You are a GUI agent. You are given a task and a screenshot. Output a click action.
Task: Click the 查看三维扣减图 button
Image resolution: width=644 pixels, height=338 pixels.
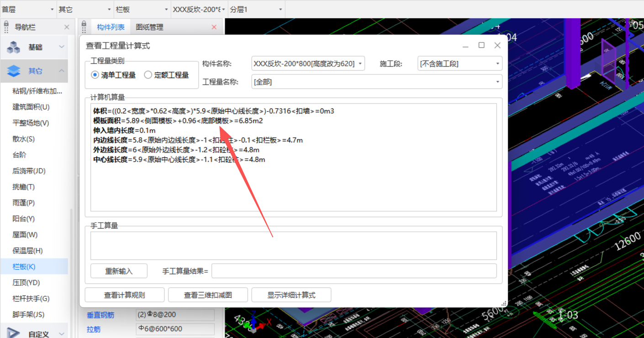[x=208, y=295]
